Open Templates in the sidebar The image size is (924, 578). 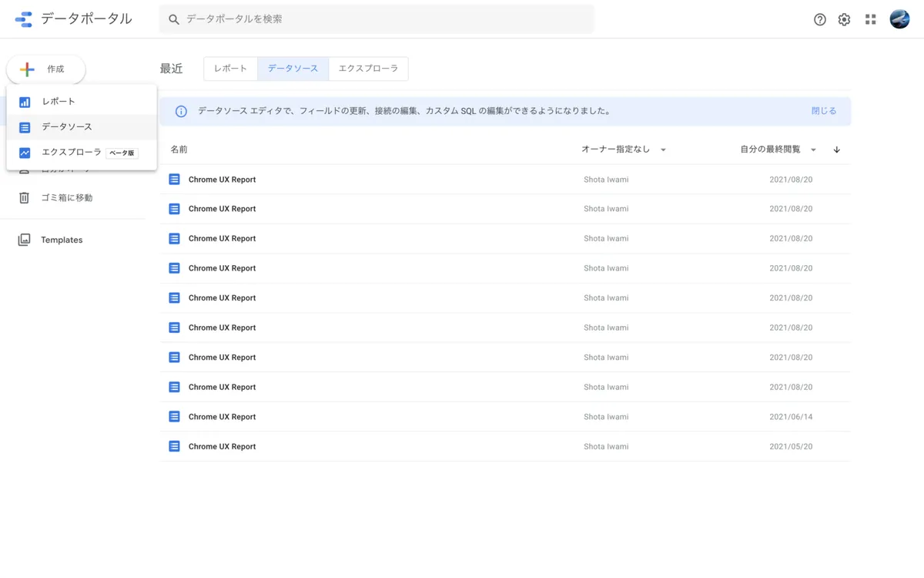click(62, 240)
